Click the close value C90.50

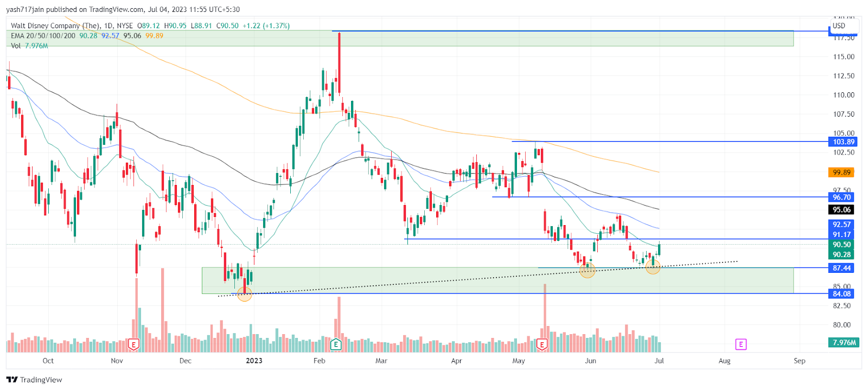[x=227, y=25]
